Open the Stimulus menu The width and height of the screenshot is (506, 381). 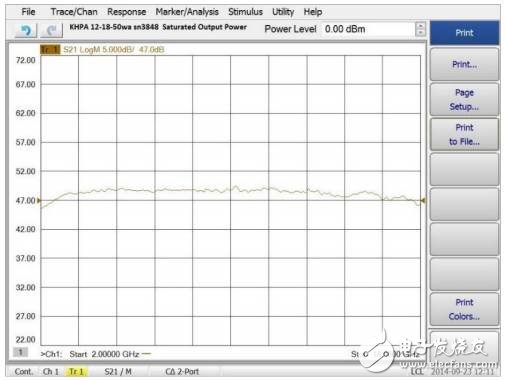245,12
